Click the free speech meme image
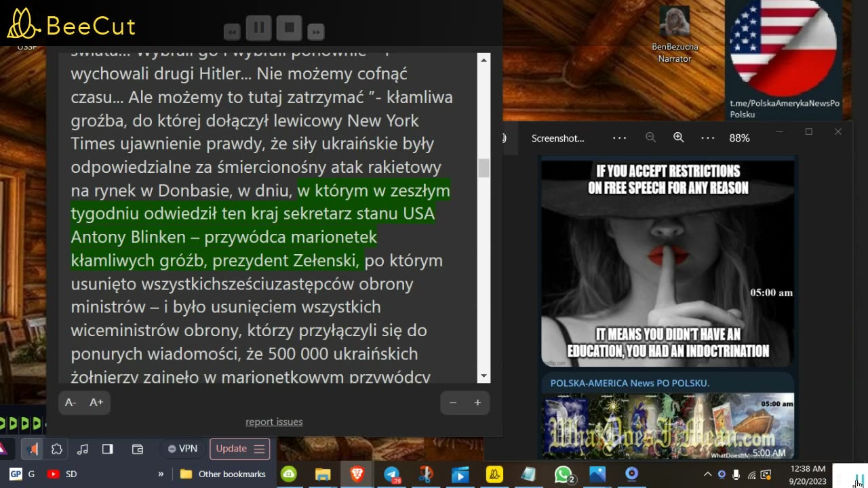The height and width of the screenshot is (488, 868). (667, 263)
